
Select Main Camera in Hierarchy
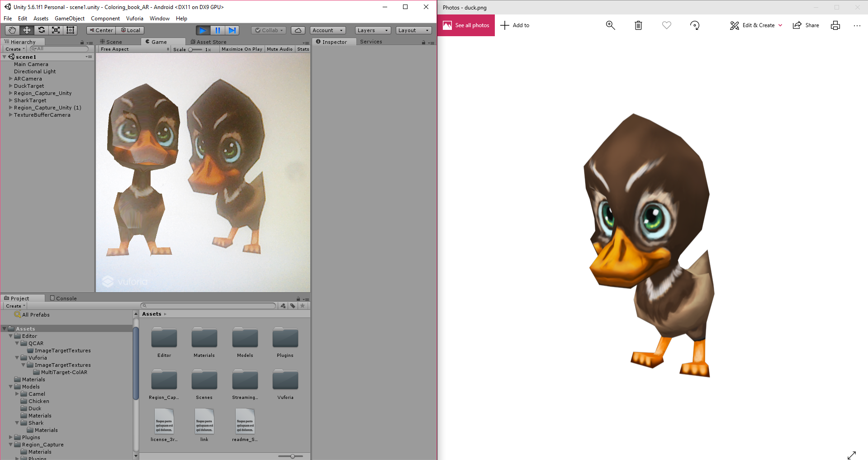click(31, 64)
